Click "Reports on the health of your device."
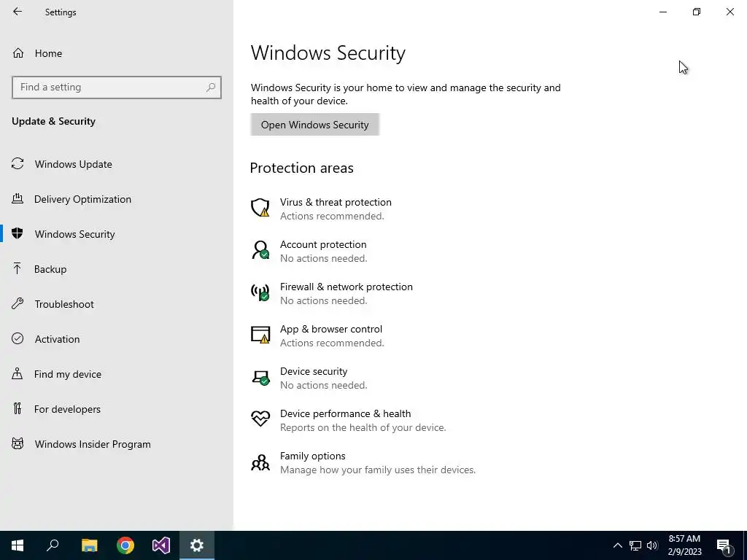 363,427
